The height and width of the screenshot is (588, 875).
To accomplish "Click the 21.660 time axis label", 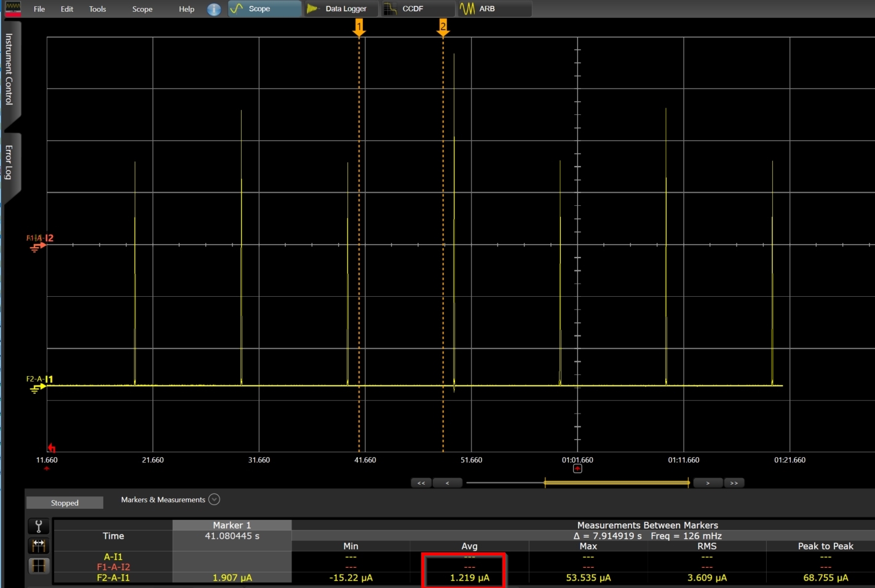I will 153,460.
